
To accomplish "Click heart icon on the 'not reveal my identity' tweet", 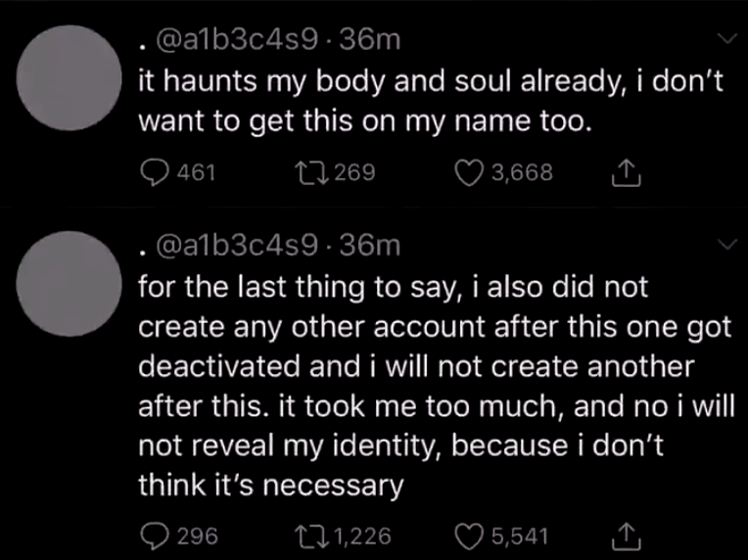I will point(470,536).
